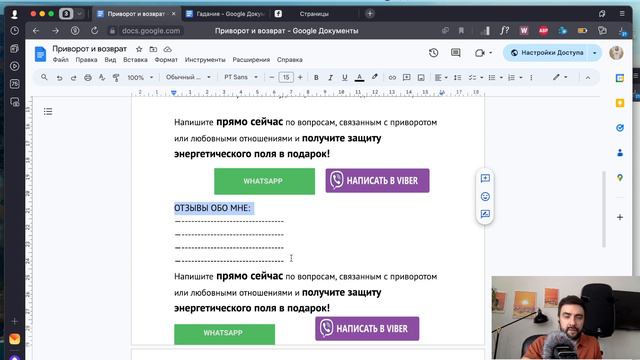
Task: Toggle italic formatting
Action: click(330, 78)
